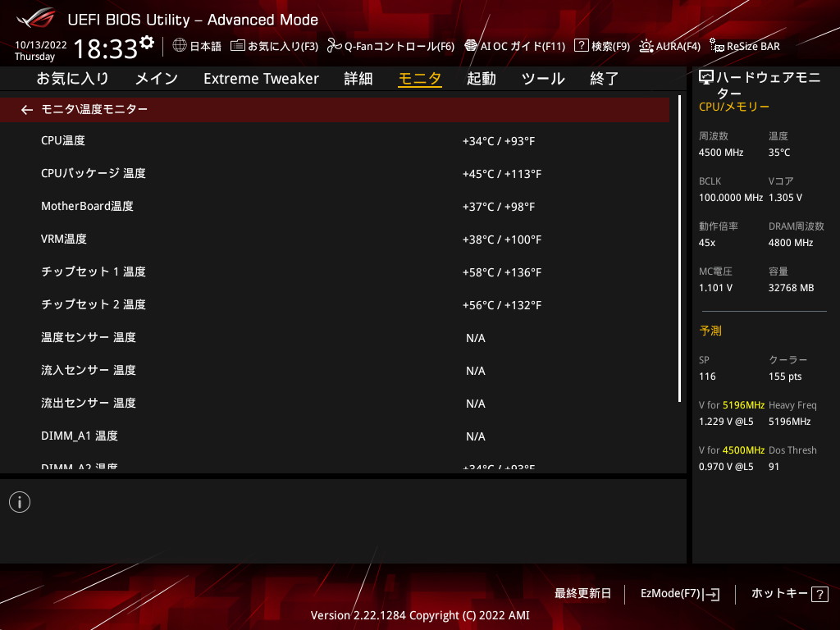Click 検索(F9) label
The width and height of the screenshot is (840, 630).
pos(610,46)
